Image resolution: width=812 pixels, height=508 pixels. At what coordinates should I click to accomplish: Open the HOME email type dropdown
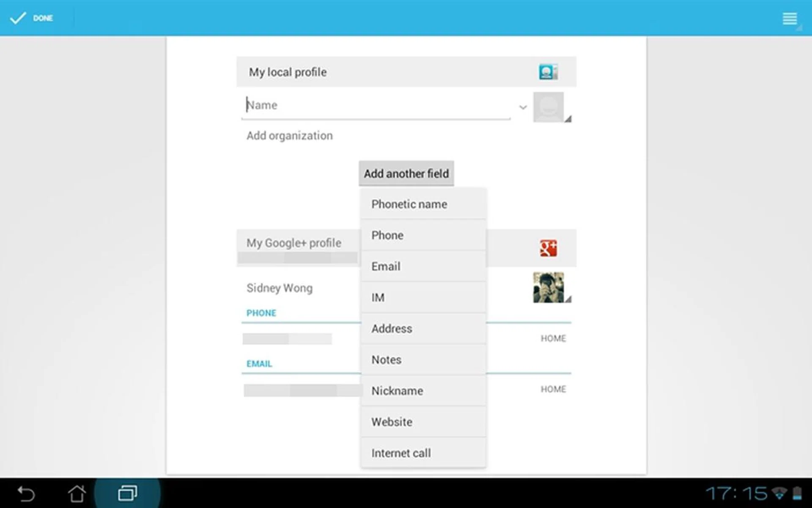point(553,389)
